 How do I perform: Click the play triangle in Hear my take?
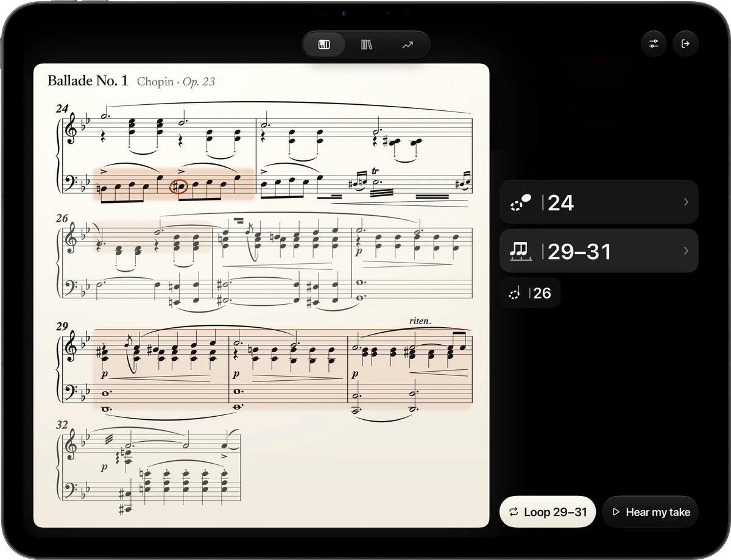click(616, 512)
